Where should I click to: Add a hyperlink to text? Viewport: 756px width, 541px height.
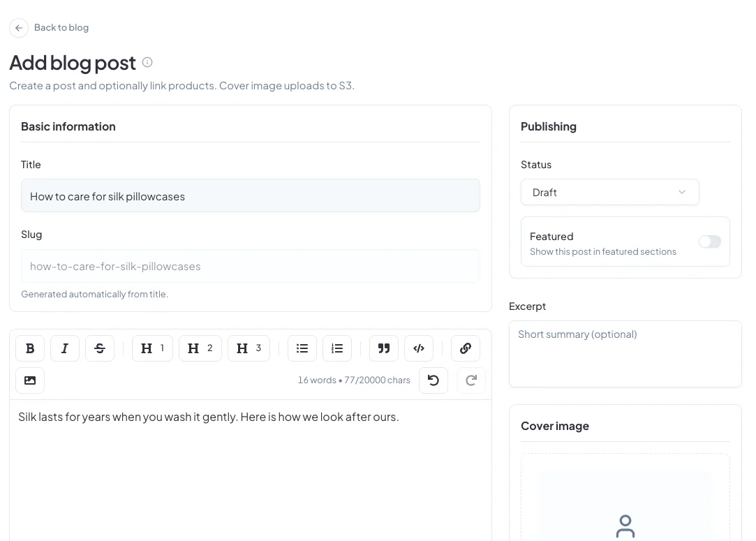466,348
